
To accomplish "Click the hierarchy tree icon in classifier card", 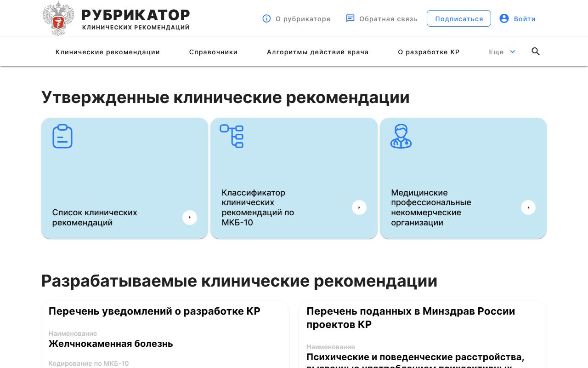I will click(x=232, y=136).
